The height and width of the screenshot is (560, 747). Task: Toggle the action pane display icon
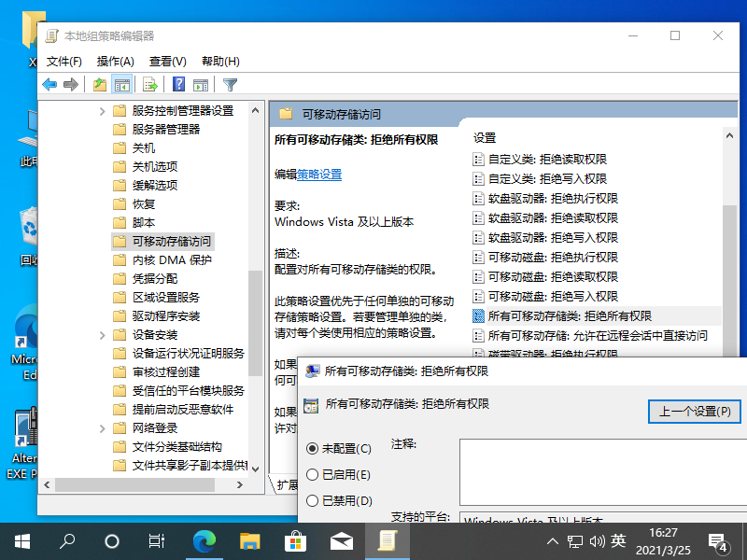[202, 84]
